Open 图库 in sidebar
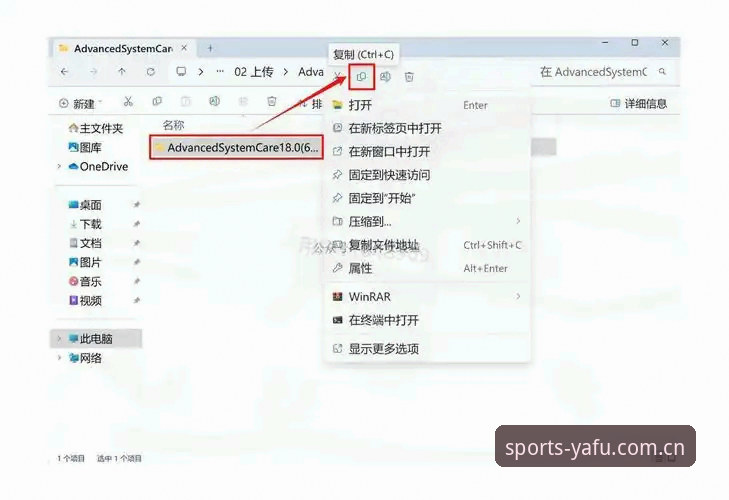Viewport: 729px width, 500px height. [85, 147]
